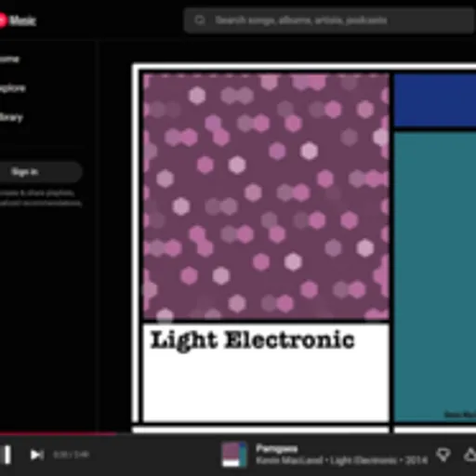
Task: Click the red playback progress bar
Action: [x=59, y=434]
